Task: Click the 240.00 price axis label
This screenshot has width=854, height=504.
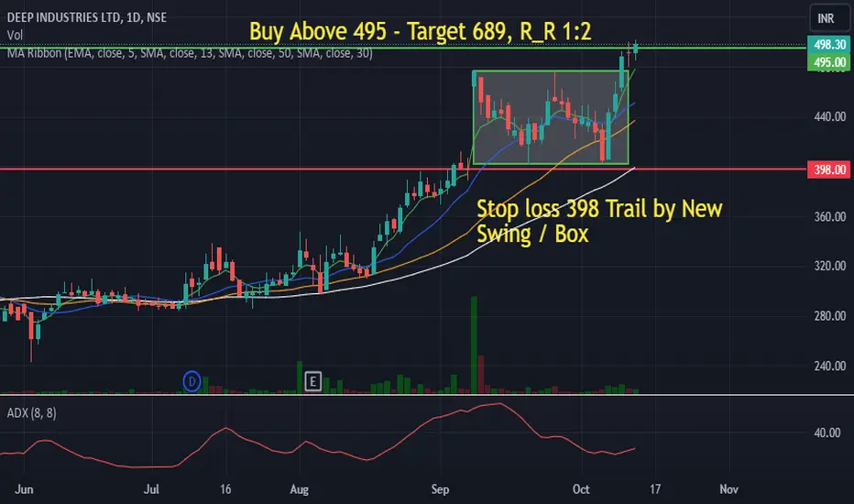Action: tap(829, 367)
